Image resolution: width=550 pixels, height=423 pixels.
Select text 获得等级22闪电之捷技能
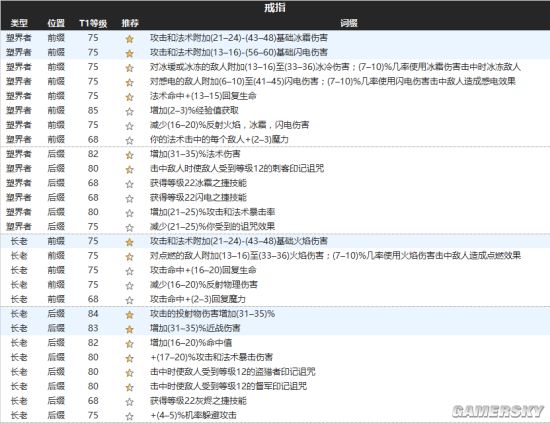pyautogui.click(x=198, y=197)
